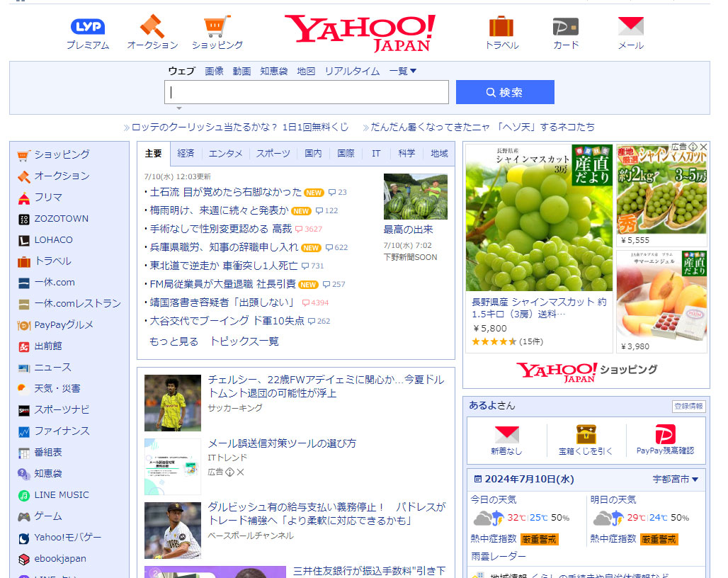This screenshot has height=578, width=728.
Task: Open the Travel suitcase icon in header
Action: (501, 26)
